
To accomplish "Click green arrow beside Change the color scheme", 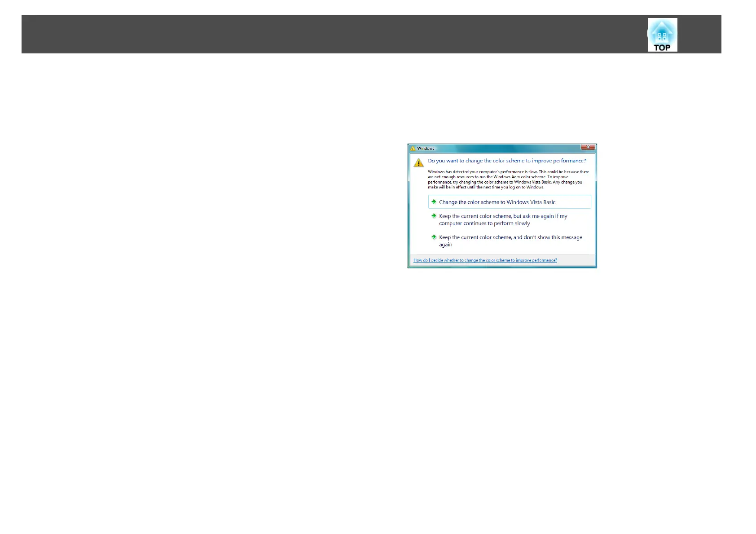I will (434, 202).
